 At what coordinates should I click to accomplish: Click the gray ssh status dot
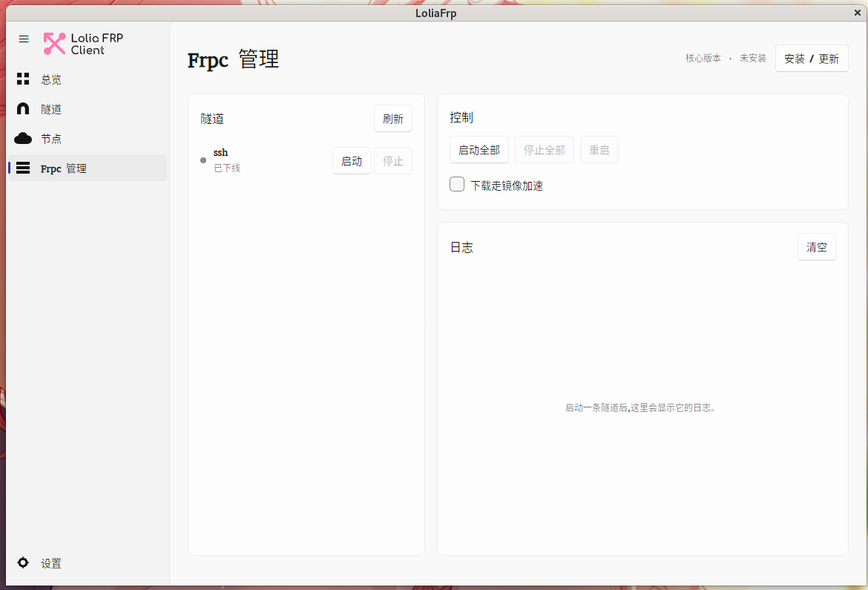[203, 160]
